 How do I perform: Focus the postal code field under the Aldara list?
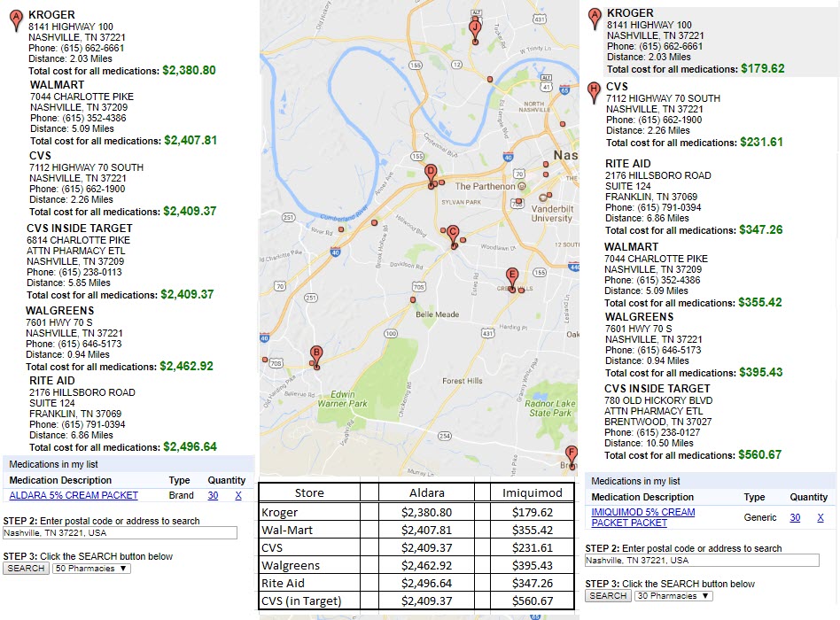(120, 532)
